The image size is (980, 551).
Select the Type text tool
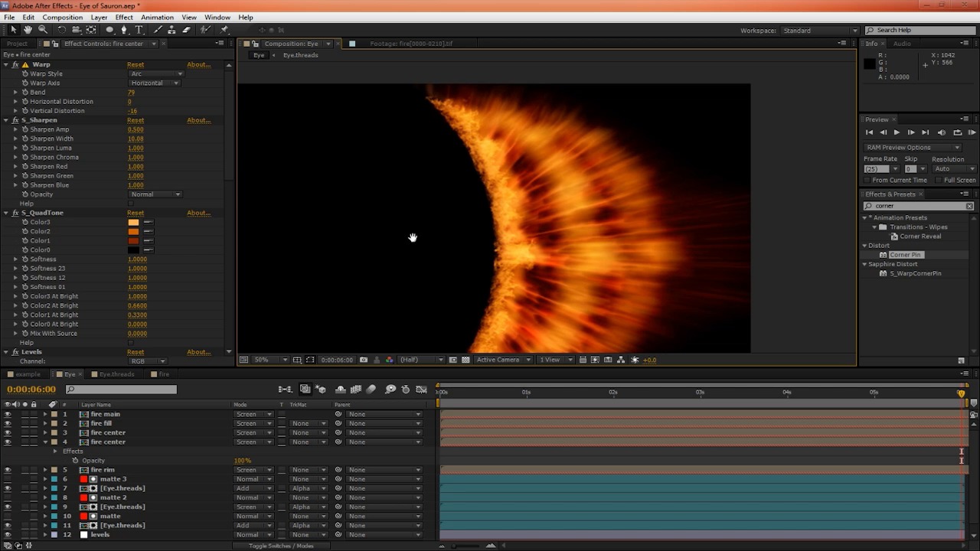[x=139, y=30]
